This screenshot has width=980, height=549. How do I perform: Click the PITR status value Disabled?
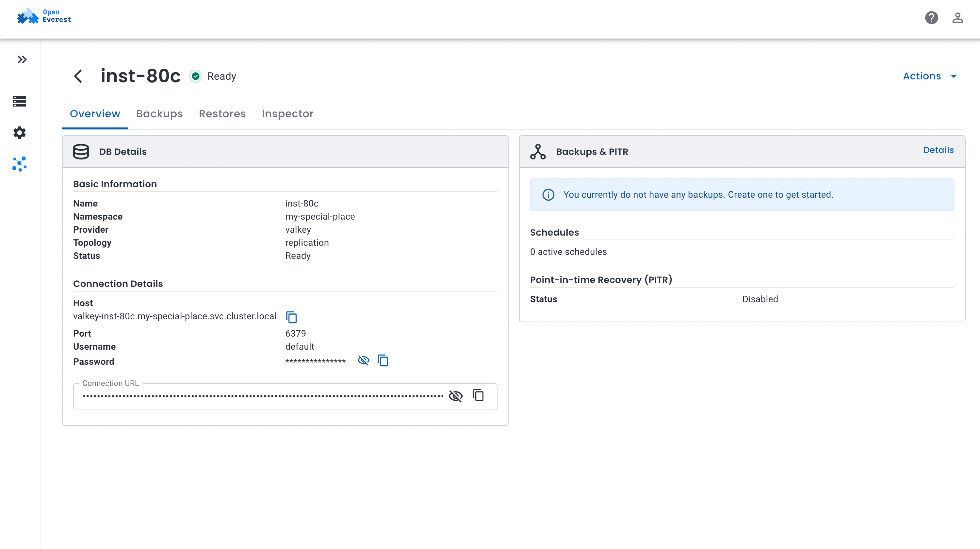click(760, 299)
